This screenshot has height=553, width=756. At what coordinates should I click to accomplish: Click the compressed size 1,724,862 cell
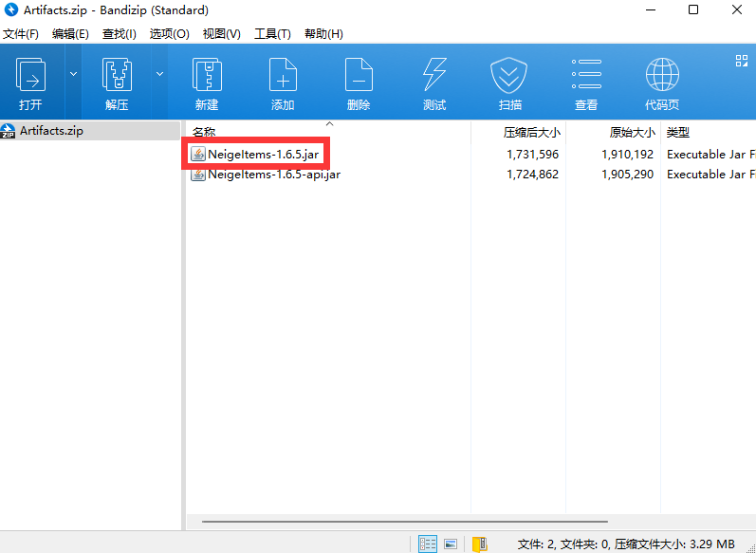[x=532, y=174]
